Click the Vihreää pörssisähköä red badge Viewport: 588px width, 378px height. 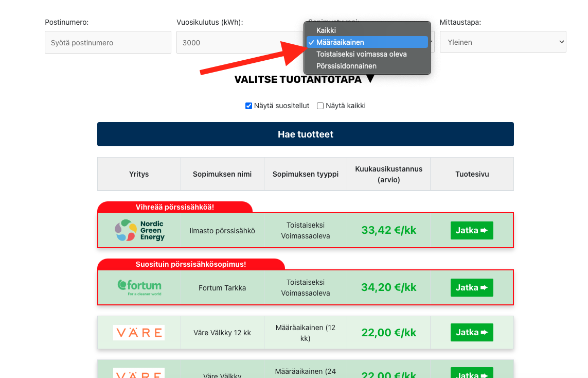tap(174, 207)
